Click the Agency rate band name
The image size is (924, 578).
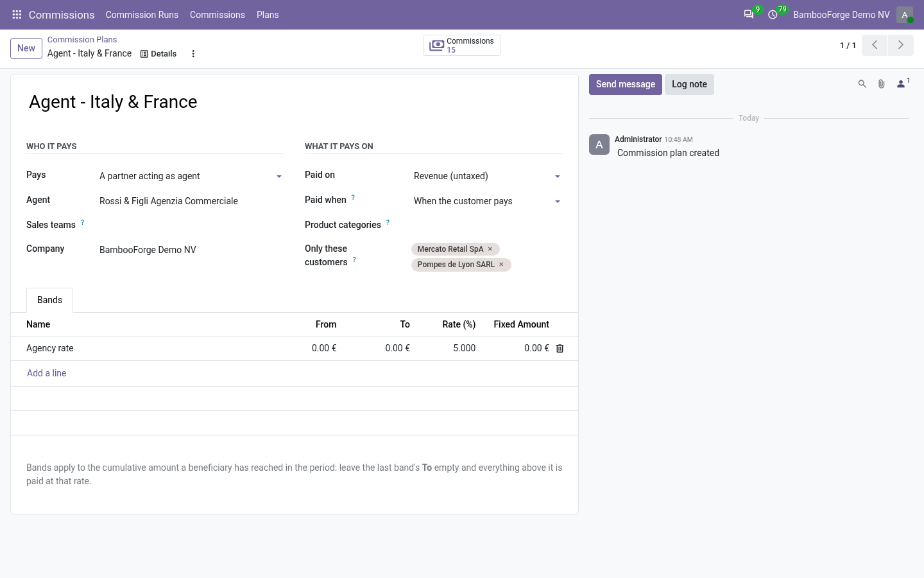tap(50, 348)
